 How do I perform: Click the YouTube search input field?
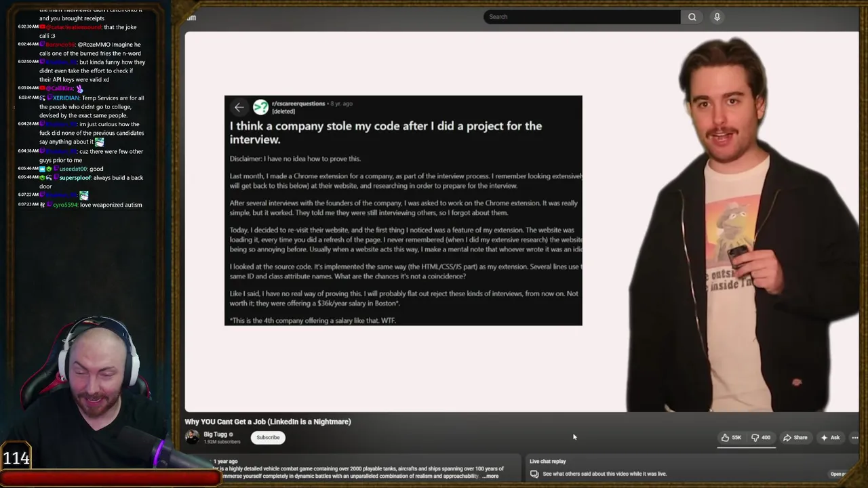coord(582,17)
